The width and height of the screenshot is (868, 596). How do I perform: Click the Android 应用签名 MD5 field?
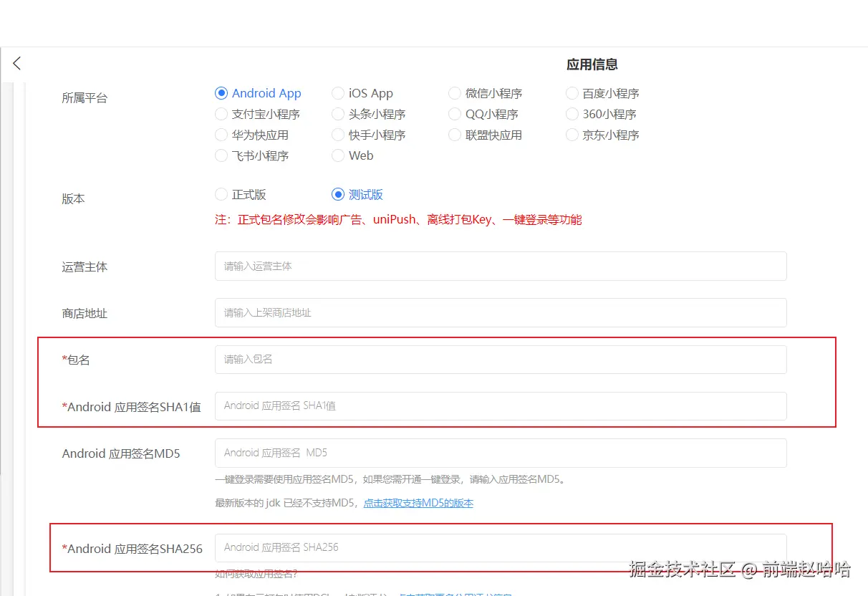501,453
